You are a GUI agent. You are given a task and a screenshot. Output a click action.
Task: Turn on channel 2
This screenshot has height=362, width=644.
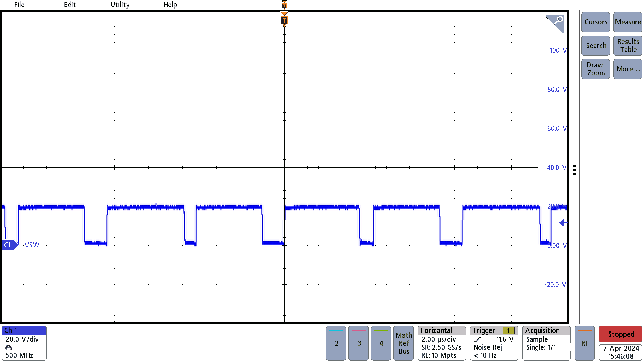(336, 343)
